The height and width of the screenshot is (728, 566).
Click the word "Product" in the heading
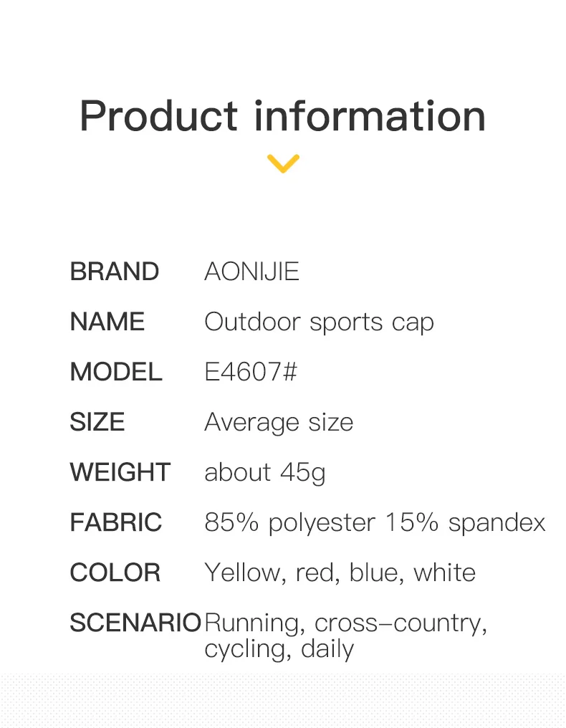point(158,116)
